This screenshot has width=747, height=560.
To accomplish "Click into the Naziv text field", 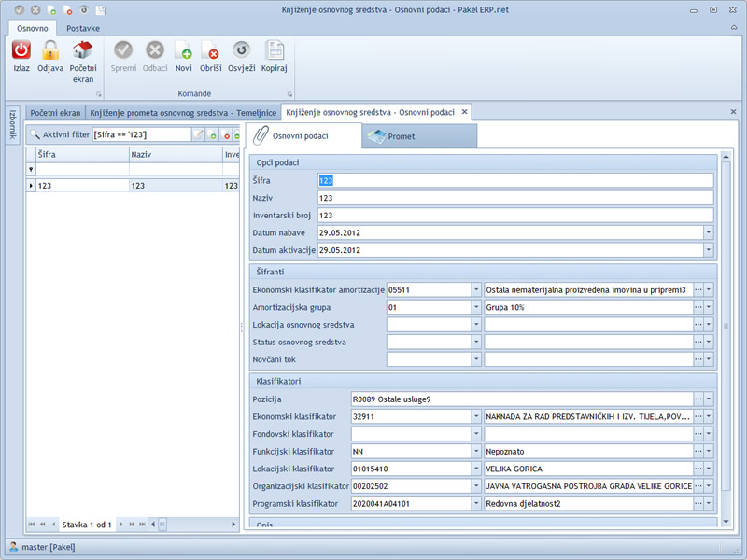I will click(514, 198).
